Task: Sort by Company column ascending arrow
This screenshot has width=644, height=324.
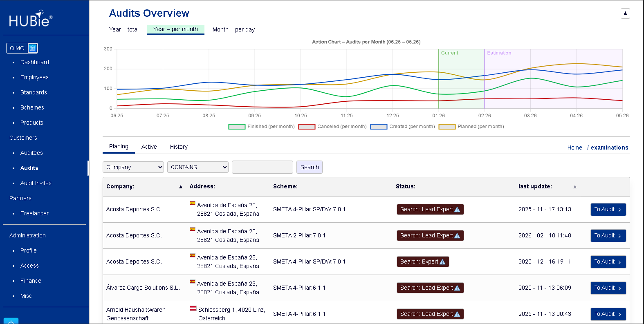Action: point(180,187)
